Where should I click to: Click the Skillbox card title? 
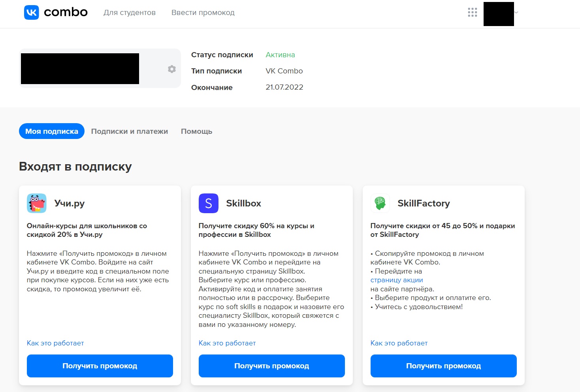point(243,203)
